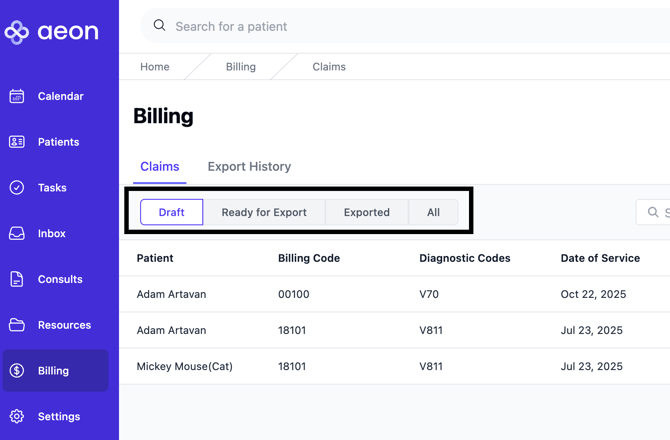
Task: Open the Settings gear icon
Action: (17, 417)
